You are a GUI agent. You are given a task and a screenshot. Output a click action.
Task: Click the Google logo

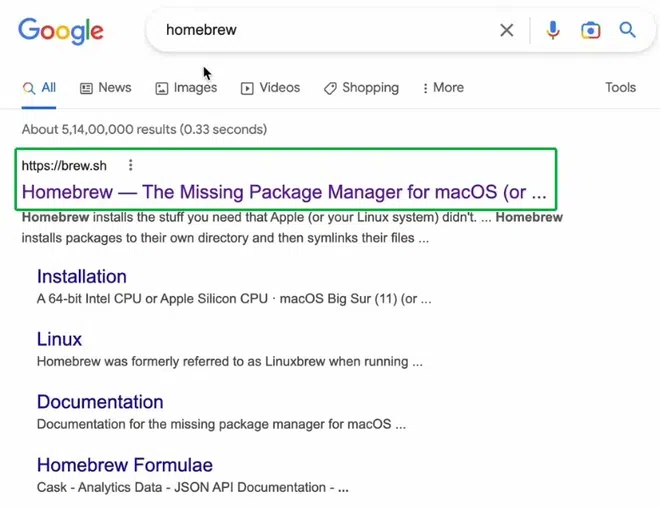(x=60, y=30)
